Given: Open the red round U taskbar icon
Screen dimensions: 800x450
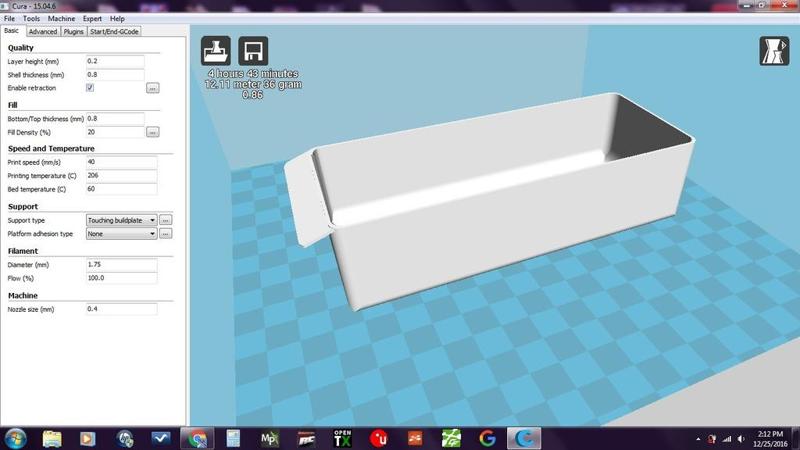Looking at the screenshot, I should [x=379, y=438].
